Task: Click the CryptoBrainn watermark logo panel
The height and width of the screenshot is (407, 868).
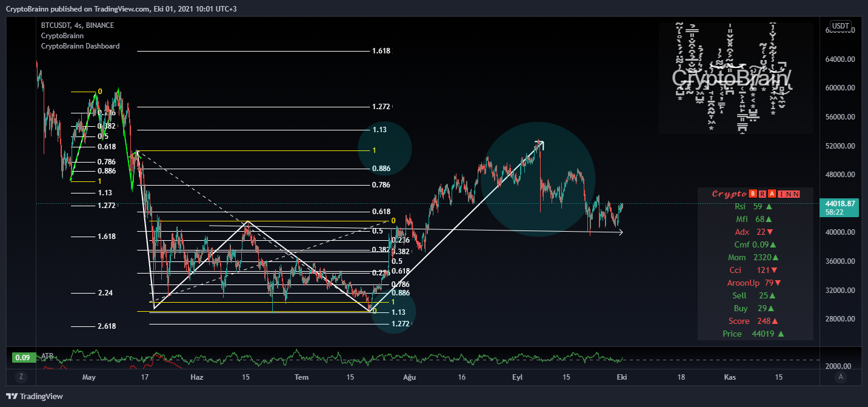Action: [736, 78]
